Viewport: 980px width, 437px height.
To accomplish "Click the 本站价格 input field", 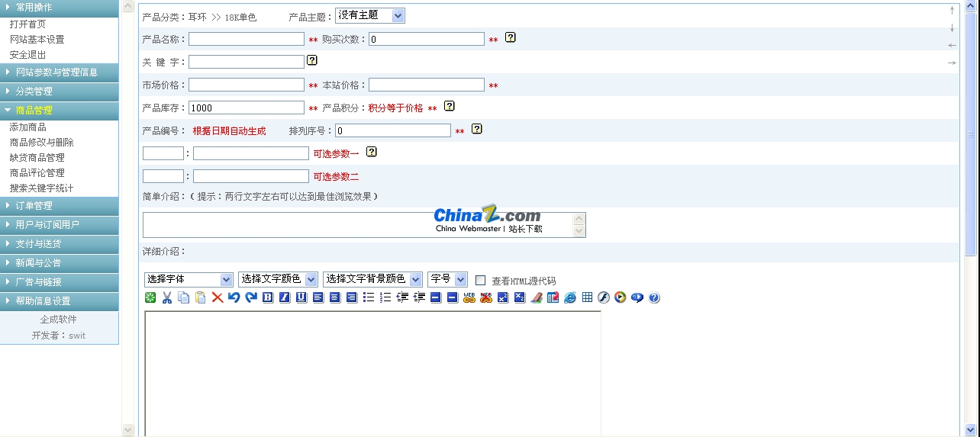I will 427,85.
